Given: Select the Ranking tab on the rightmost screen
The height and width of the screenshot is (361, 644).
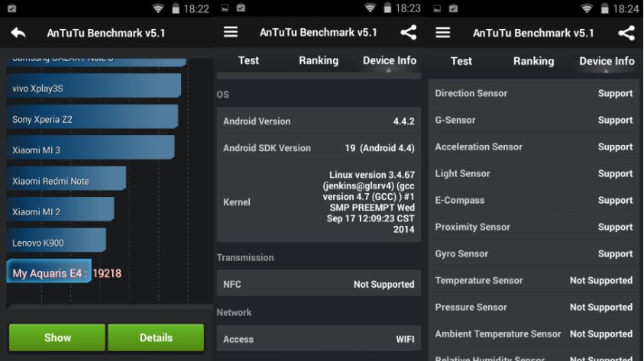Looking at the screenshot, I should [x=533, y=61].
